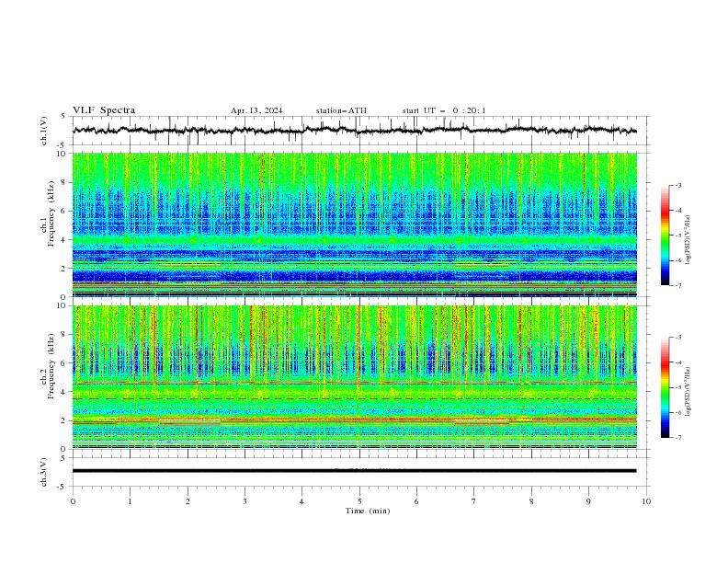Click the "ch.3(V)" axis label

[44, 472]
